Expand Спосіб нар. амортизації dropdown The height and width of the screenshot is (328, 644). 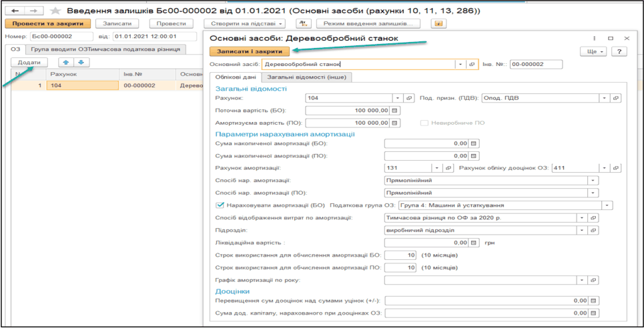(593, 181)
